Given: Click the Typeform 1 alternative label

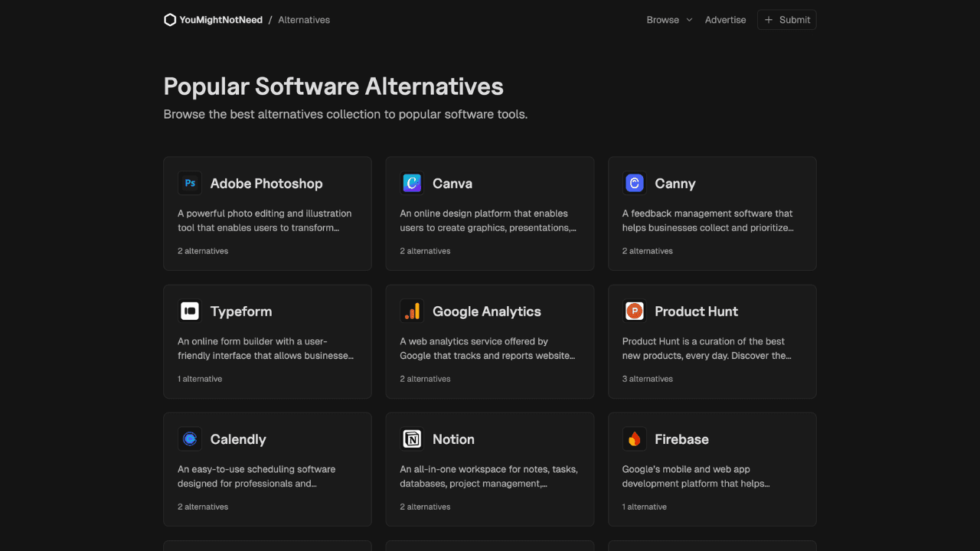Looking at the screenshot, I should [x=200, y=379].
